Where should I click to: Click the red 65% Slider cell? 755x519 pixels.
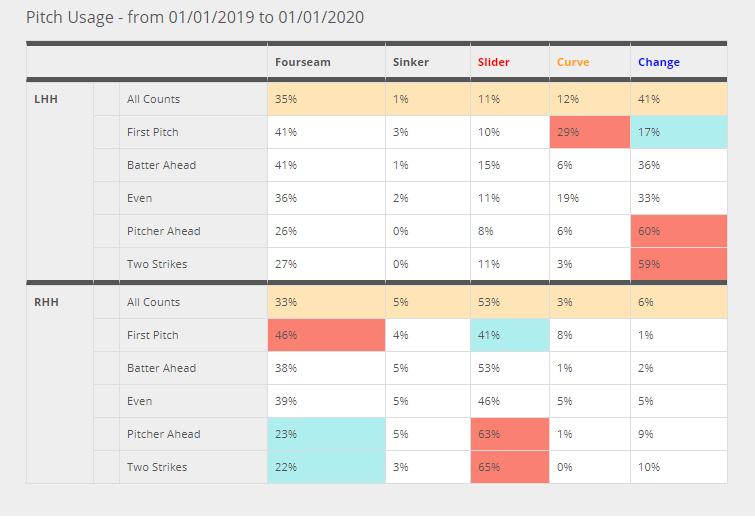pyautogui.click(x=509, y=467)
